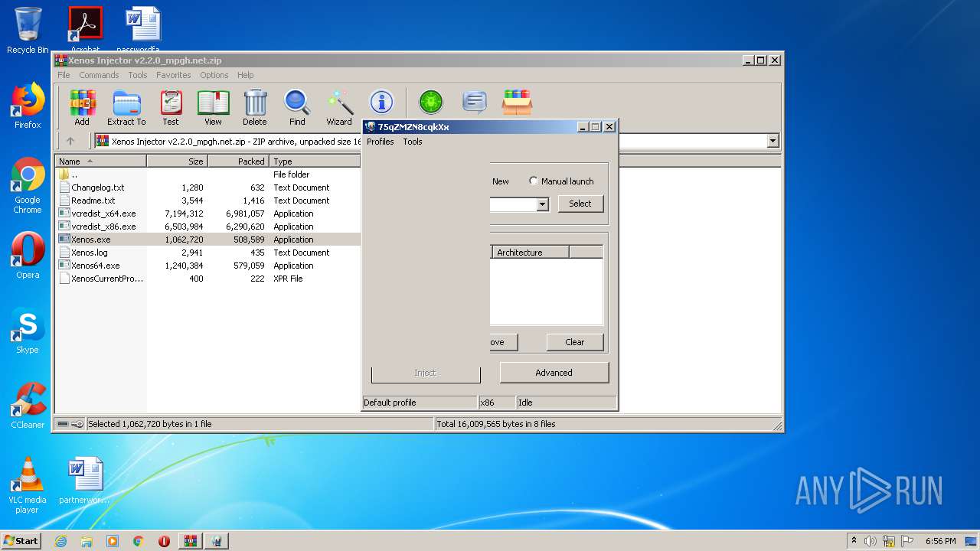
Task: Open Tools menu in Xenos window
Action: click(x=413, y=142)
